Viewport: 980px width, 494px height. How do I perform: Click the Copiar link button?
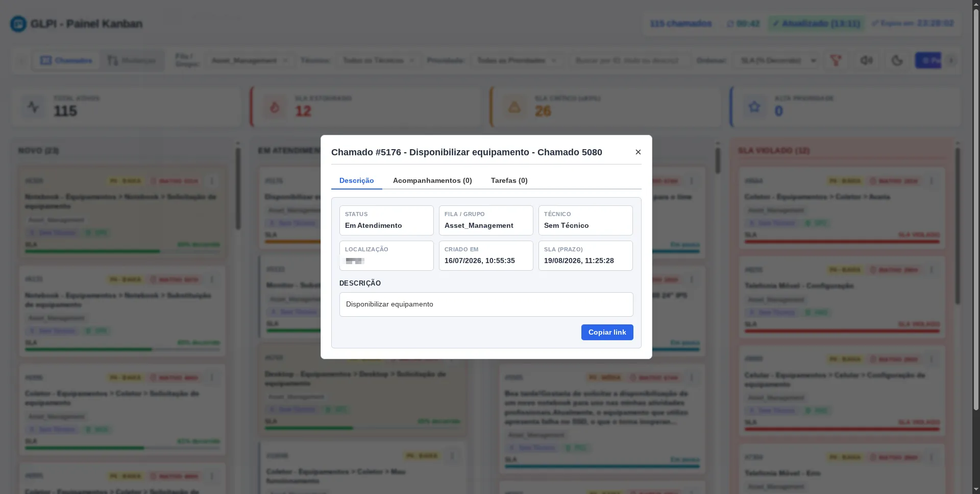pos(607,332)
